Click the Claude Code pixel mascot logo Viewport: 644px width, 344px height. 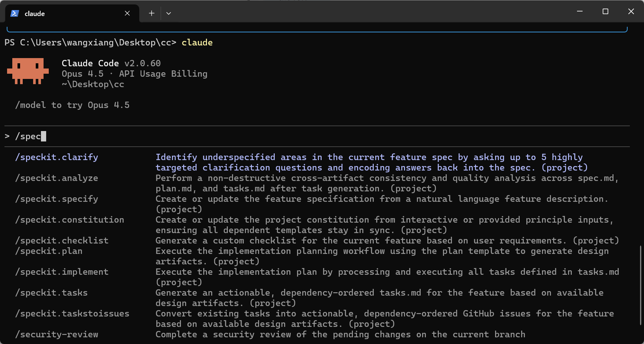(28, 71)
